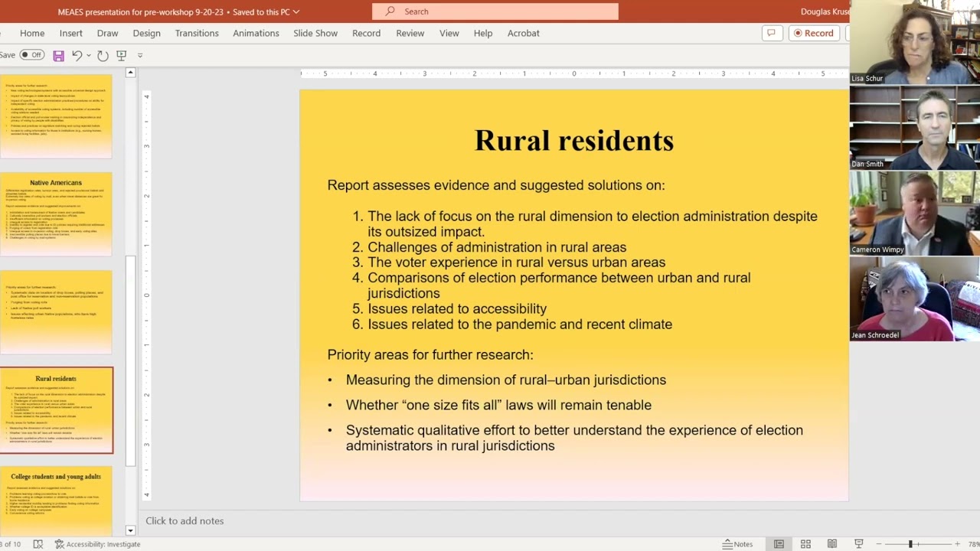Open the Help ribbon tab
The image size is (980, 551).
click(483, 33)
